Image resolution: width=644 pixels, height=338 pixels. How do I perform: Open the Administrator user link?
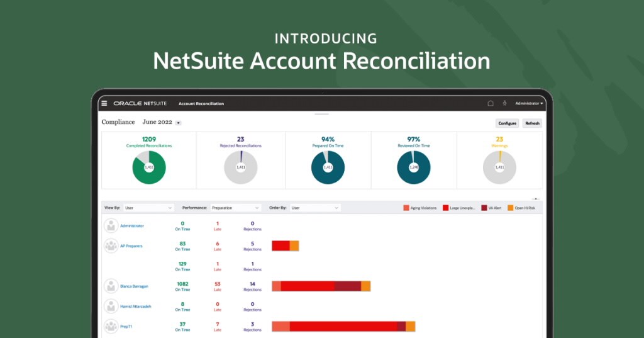132,226
